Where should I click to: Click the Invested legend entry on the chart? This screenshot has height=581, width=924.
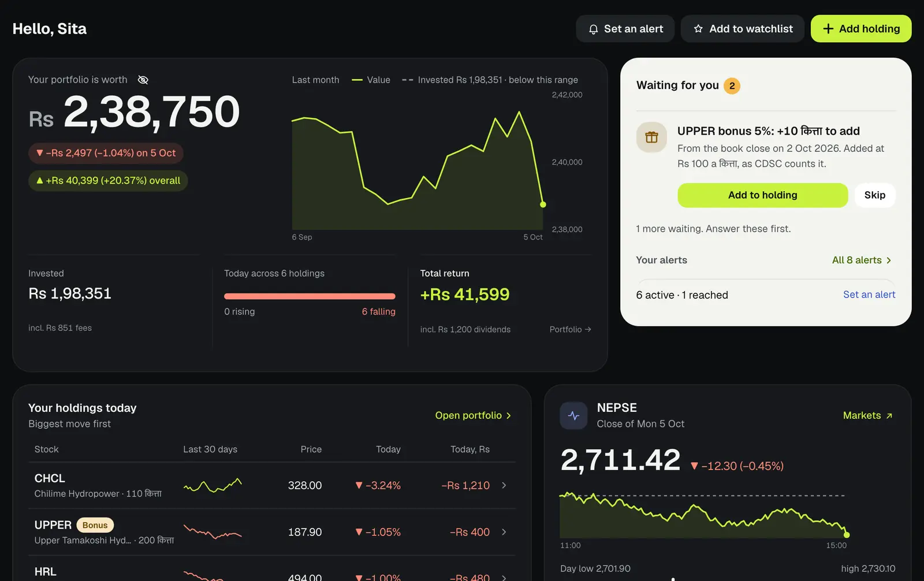(490, 80)
